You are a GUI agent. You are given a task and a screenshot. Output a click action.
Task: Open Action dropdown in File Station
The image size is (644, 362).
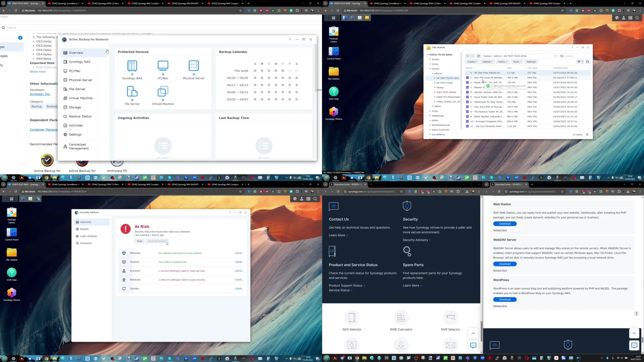503,62
